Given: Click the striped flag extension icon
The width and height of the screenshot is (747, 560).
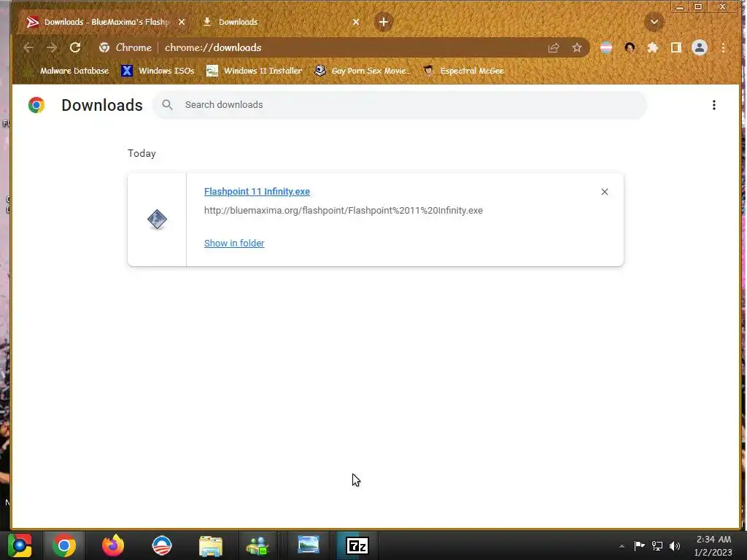Looking at the screenshot, I should pyautogui.click(x=606, y=47).
